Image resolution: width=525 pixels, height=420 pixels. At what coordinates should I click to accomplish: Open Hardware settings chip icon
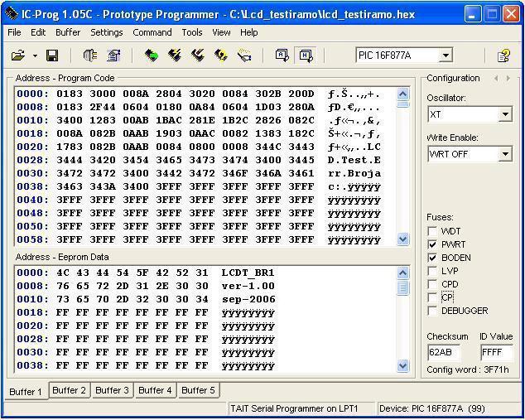tap(90, 56)
